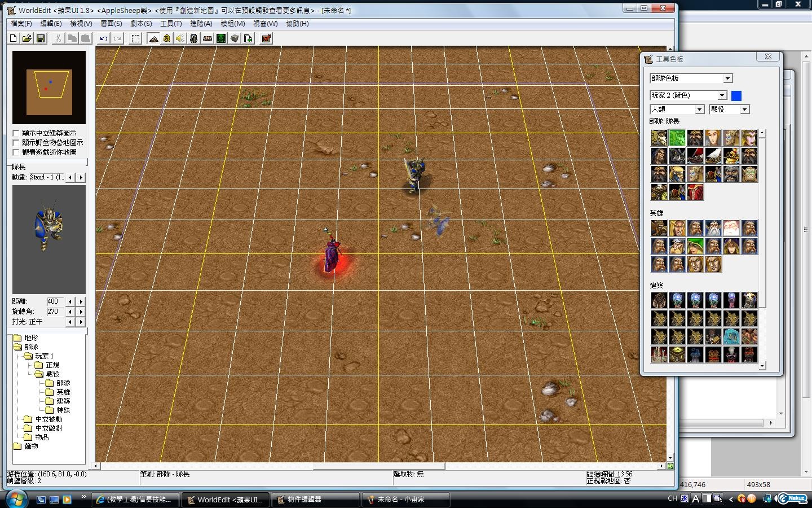
Task: Pick the teal building icon in 建築
Action: tap(731, 336)
